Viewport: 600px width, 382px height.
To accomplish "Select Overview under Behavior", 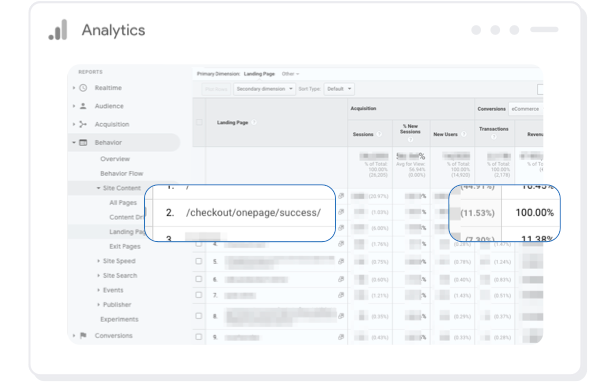I will click(x=115, y=159).
